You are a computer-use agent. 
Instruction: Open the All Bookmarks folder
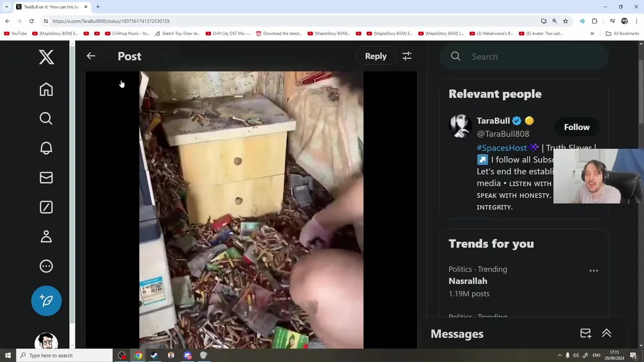(x=622, y=34)
